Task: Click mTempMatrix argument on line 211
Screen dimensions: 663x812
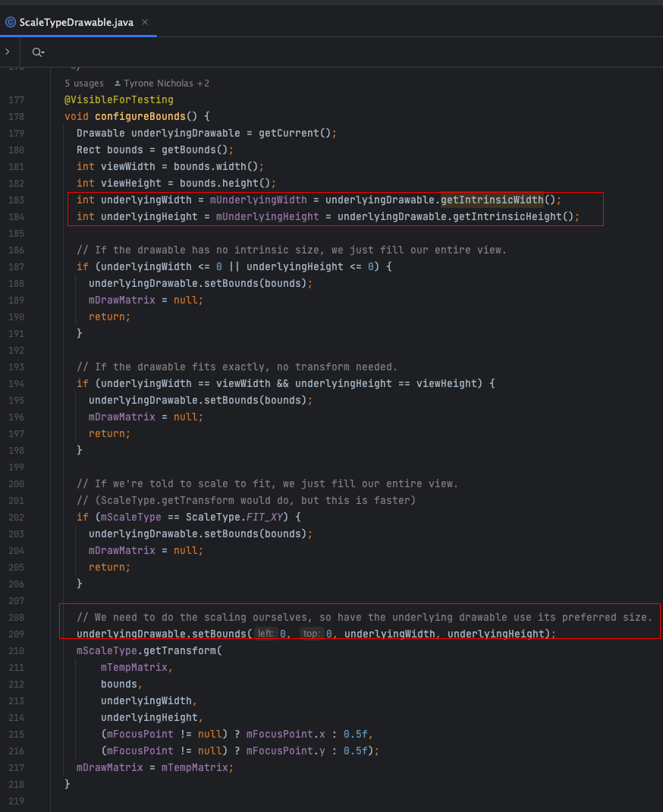Action: (134, 668)
